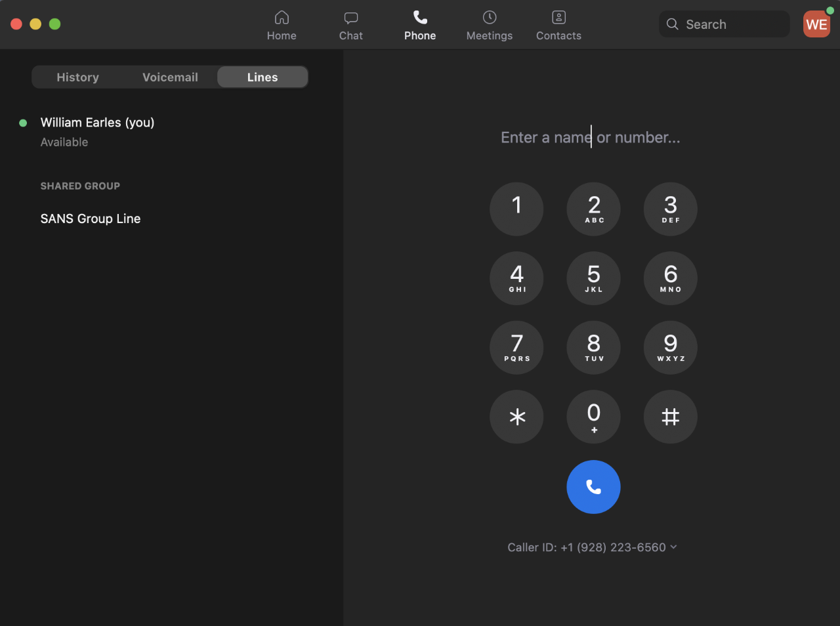Open the Contacts icon
The image size is (840, 626).
[558, 18]
